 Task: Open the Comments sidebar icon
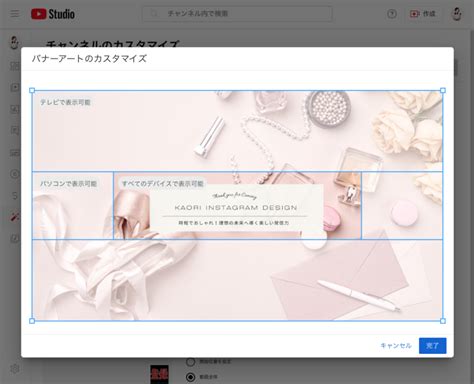14,131
